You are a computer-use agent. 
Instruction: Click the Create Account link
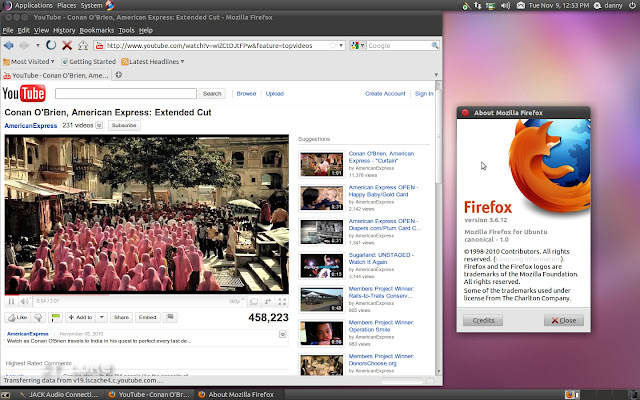click(x=385, y=93)
